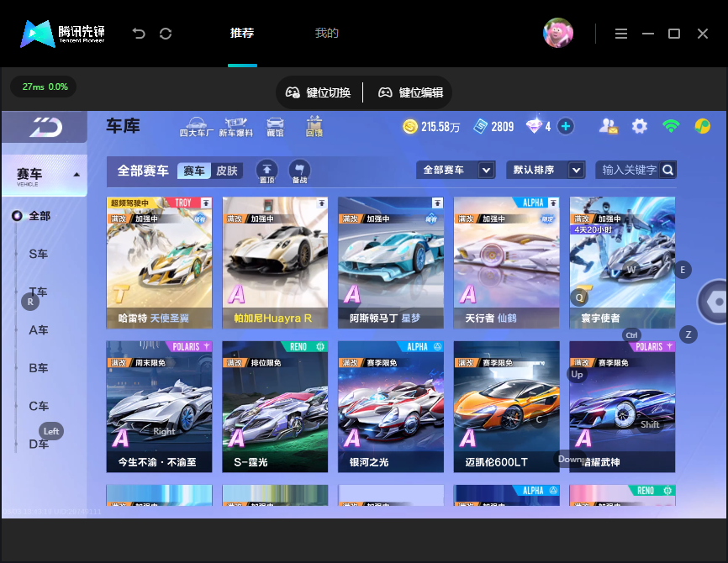Click the undo back arrow icon
This screenshot has width=728, height=563.
pos(139,34)
